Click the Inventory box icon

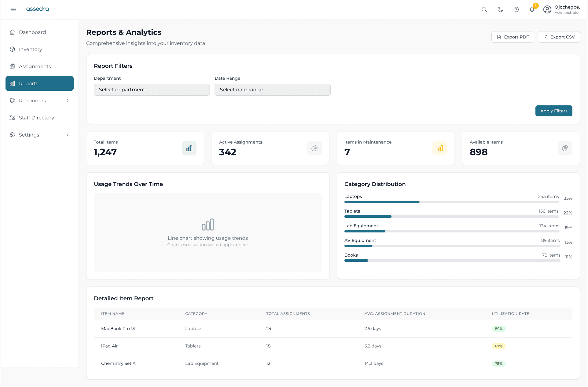(x=12, y=49)
